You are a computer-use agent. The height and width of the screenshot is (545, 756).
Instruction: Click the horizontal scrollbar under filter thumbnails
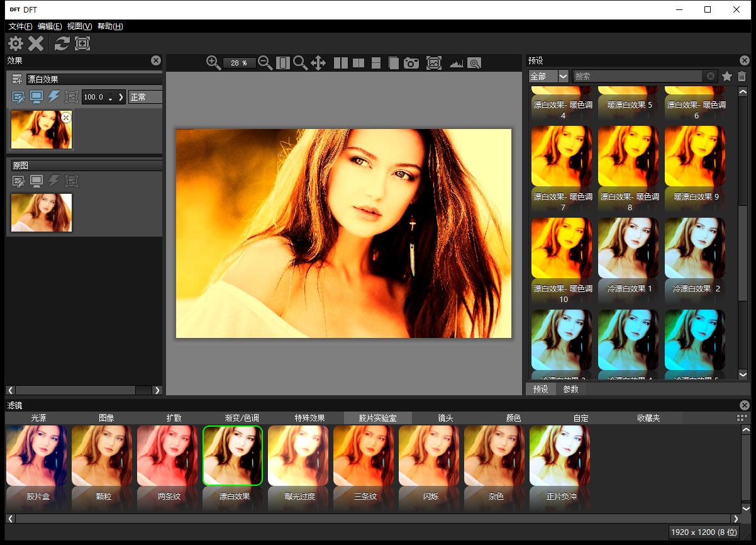(x=372, y=519)
